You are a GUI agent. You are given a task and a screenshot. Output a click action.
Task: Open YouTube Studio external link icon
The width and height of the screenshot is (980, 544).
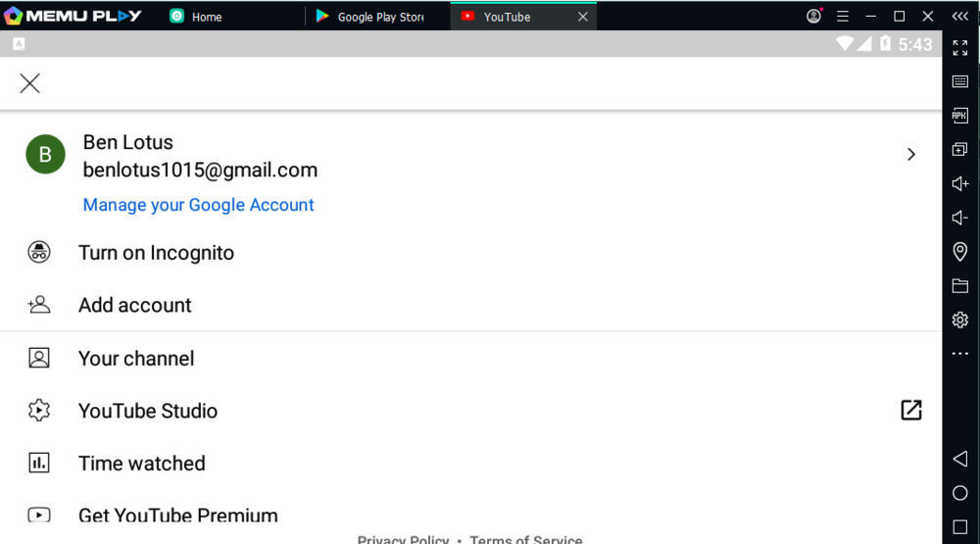pos(910,411)
